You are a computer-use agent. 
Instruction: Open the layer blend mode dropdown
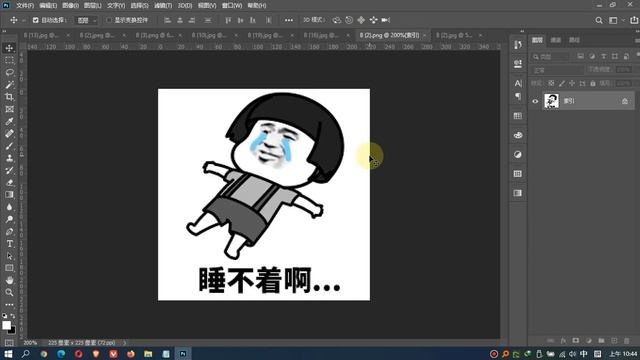click(558, 70)
